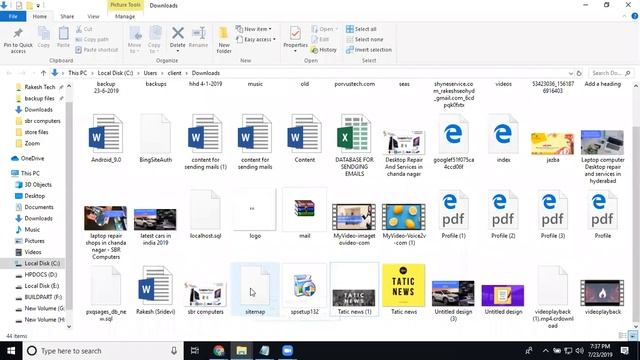The width and height of the screenshot is (640, 360).
Task: Switch to large icons view button
Action: click(x=633, y=336)
